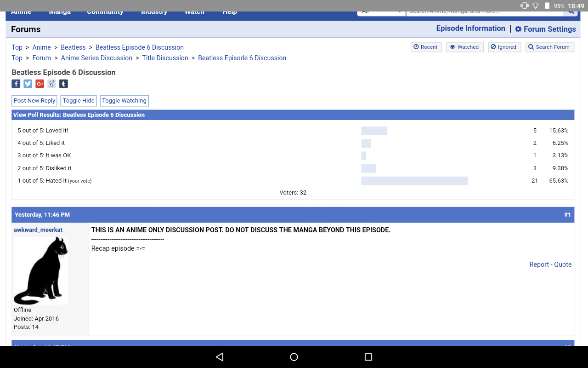Open Title Discussion breadcrumb link

(x=165, y=58)
